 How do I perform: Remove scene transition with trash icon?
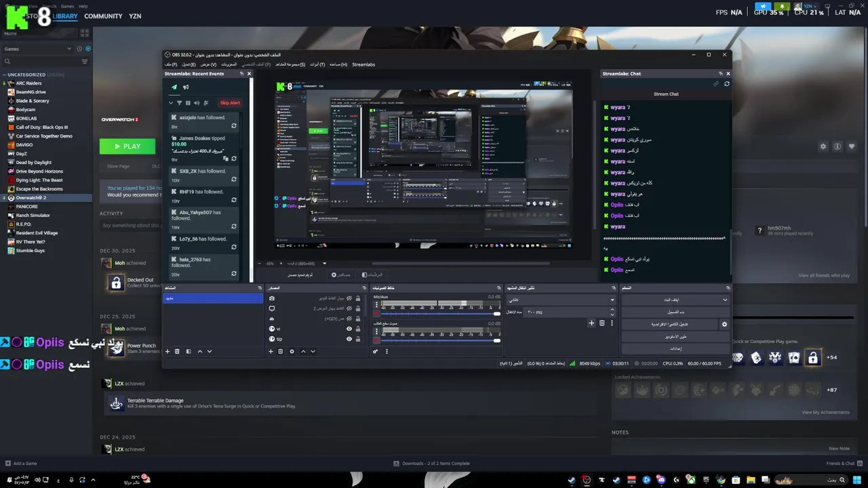tap(602, 323)
